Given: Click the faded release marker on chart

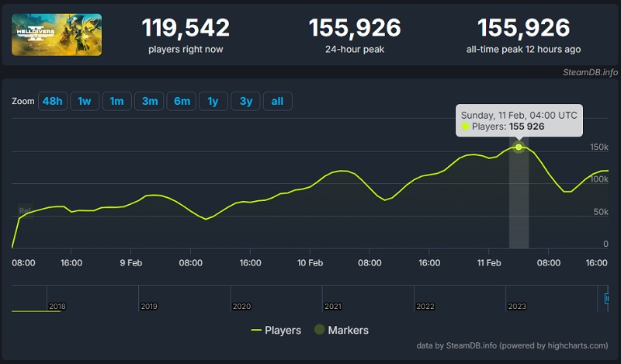Looking at the screenshot, I should click(24, 210).
